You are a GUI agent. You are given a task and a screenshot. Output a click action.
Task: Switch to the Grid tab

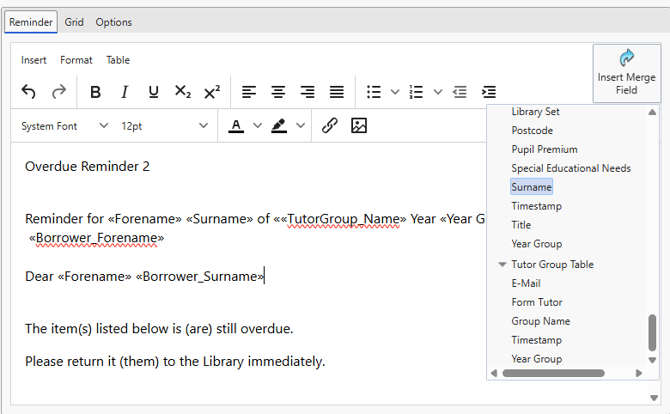click(x=74, y=22)
